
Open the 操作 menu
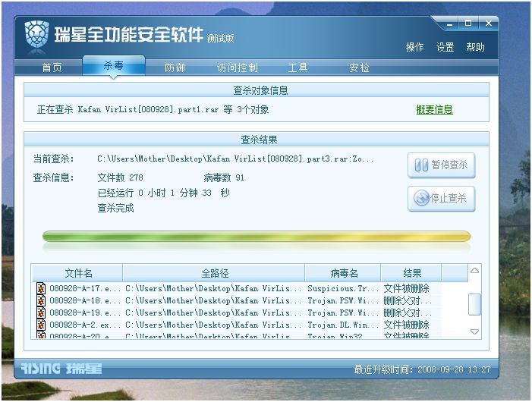[414, 47]
